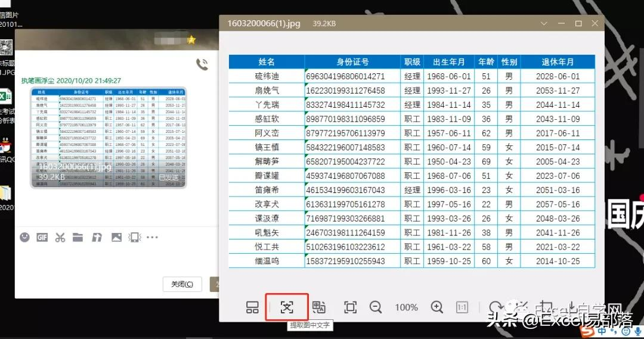The width and height of the screenshot is (644, 339).
Task: Click image filename 1603200066(1).jpg in title bar
Action: (x=264, y=23)
